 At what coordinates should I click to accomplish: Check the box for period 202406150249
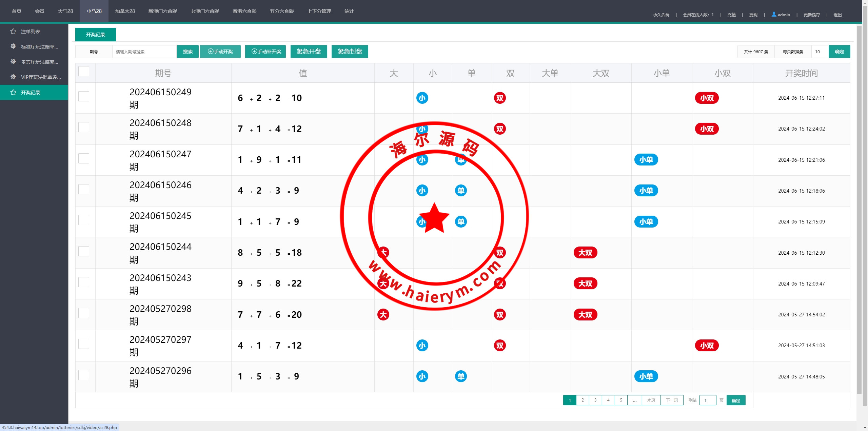(84, 97)
